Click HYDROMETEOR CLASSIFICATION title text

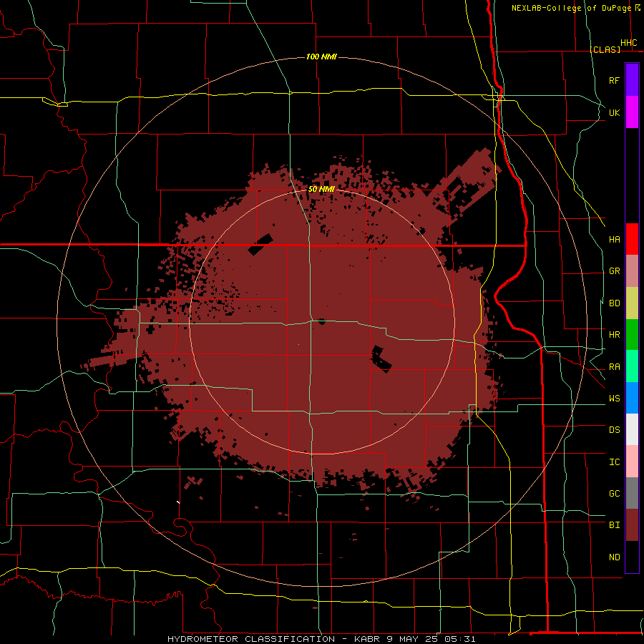click(251, 639)
